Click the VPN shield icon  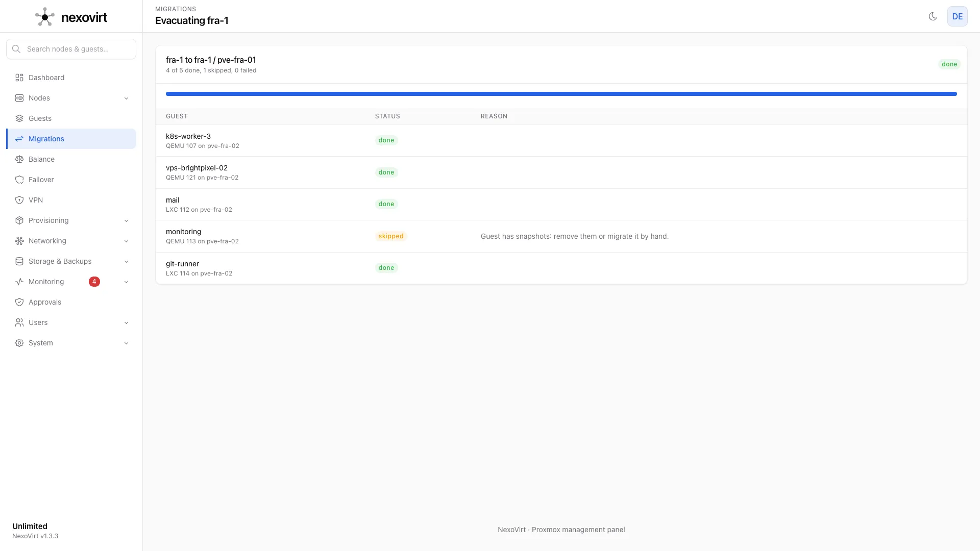coord(19,200)
